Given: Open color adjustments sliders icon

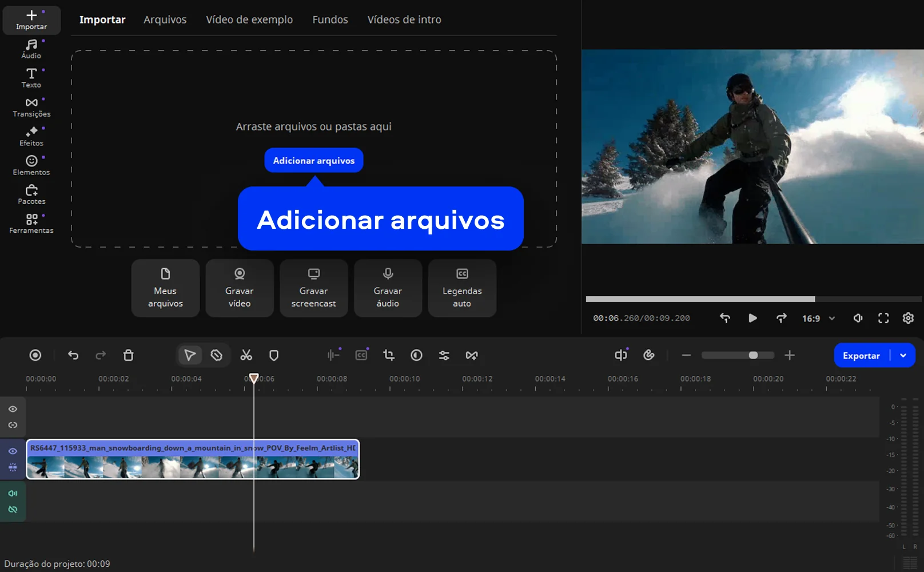Looking at the screenshot, I should pos(444,355).
